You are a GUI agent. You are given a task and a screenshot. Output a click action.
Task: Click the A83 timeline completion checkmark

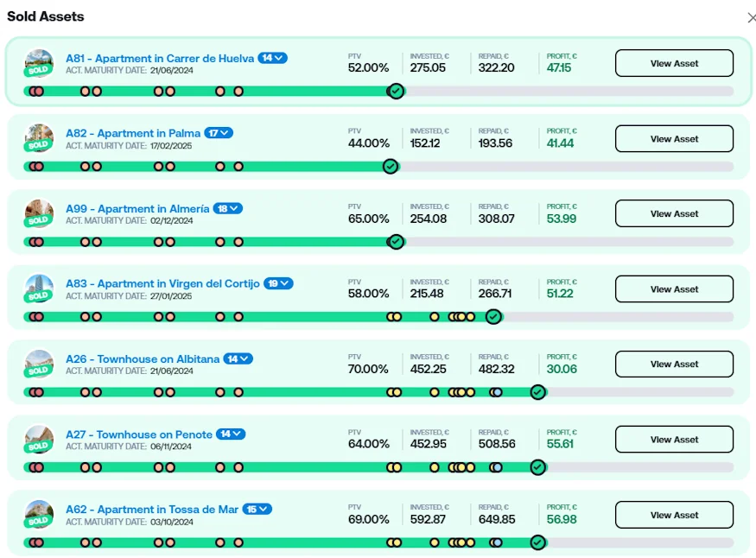493,317
